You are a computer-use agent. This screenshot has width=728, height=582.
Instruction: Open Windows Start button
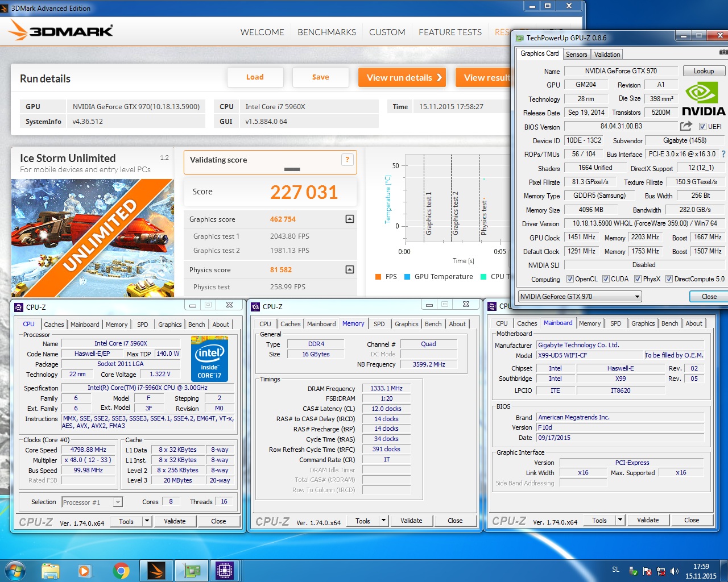[14, 571]
